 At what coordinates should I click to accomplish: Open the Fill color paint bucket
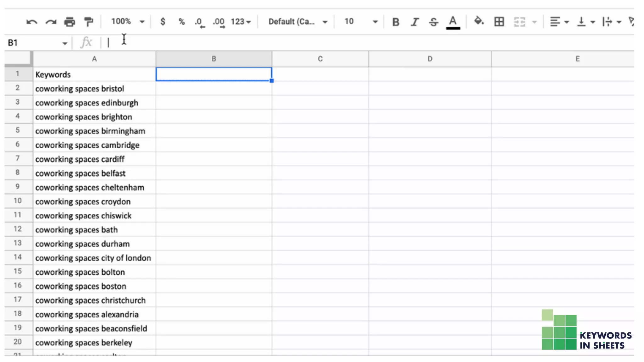[x=479, y=21]
